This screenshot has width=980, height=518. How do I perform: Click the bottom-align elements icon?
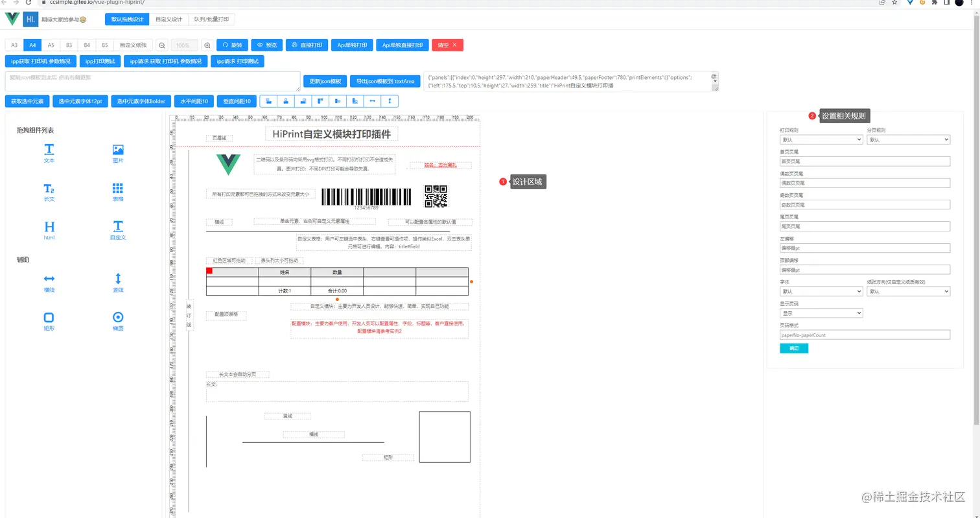coord(355,101)
